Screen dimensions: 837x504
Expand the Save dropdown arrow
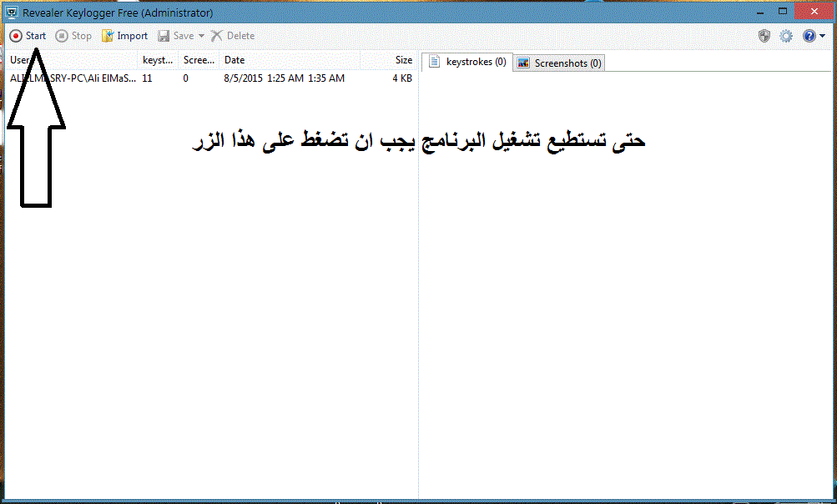point(201,36)
